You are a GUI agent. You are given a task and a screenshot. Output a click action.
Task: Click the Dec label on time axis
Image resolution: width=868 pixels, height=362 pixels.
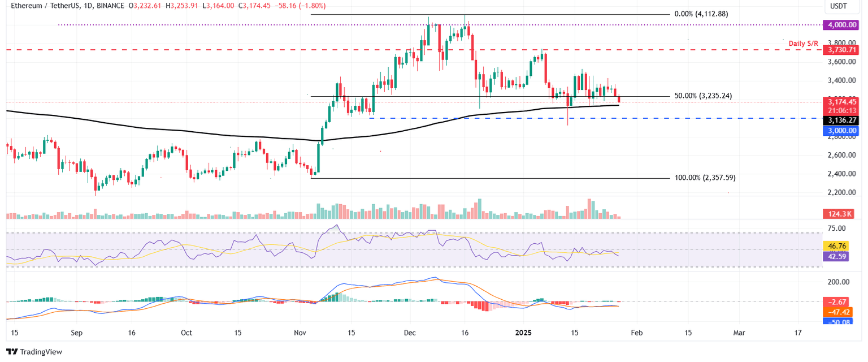[409, 334]
